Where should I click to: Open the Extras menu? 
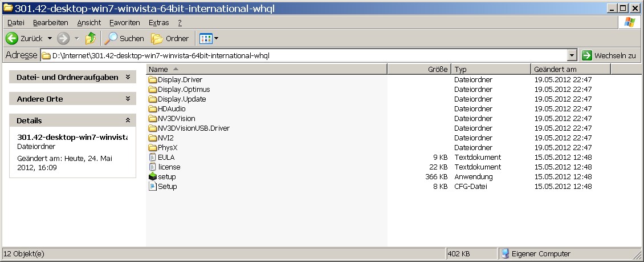click(x=159, y=23)
